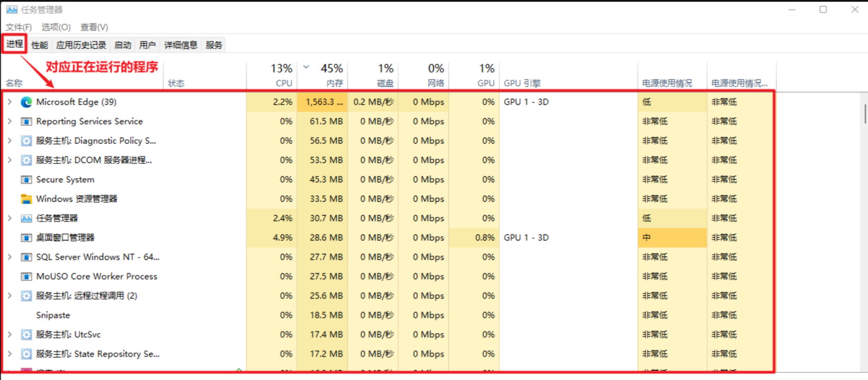This screenshot has width=868, height=380.
Task: Switch to the 启动 tab
Action: [x=123, y=45]
